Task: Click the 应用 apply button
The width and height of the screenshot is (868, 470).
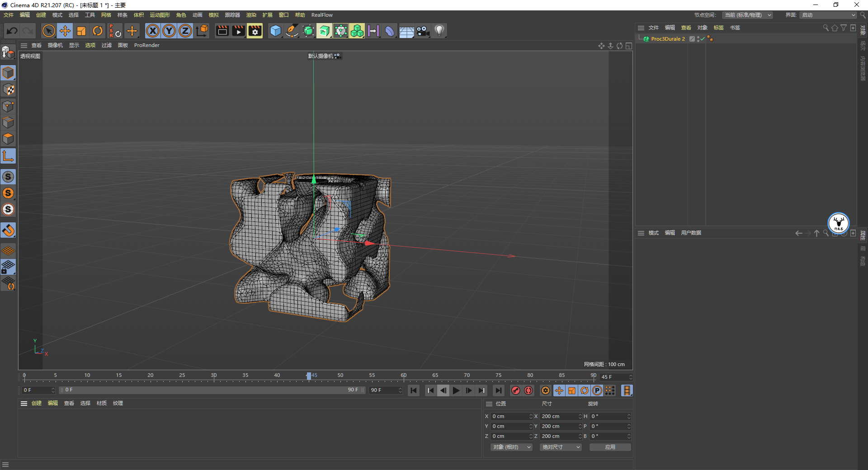Action: tap(610, 447)
